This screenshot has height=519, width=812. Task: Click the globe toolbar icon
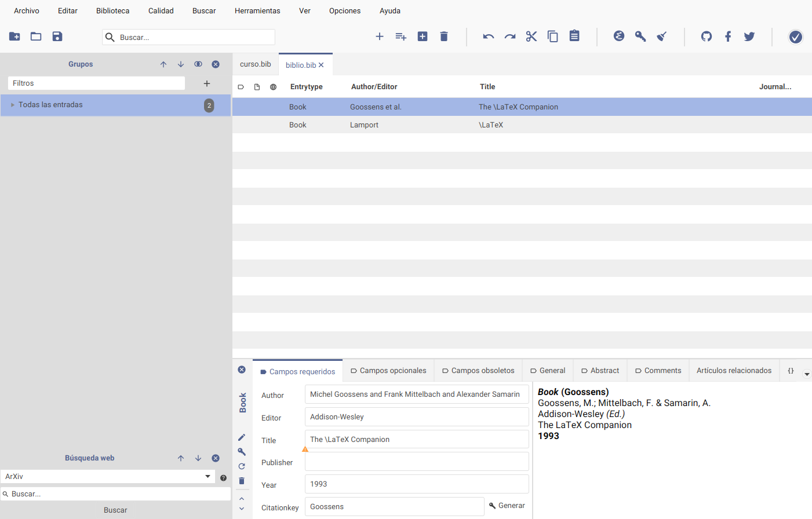[619, 36]
